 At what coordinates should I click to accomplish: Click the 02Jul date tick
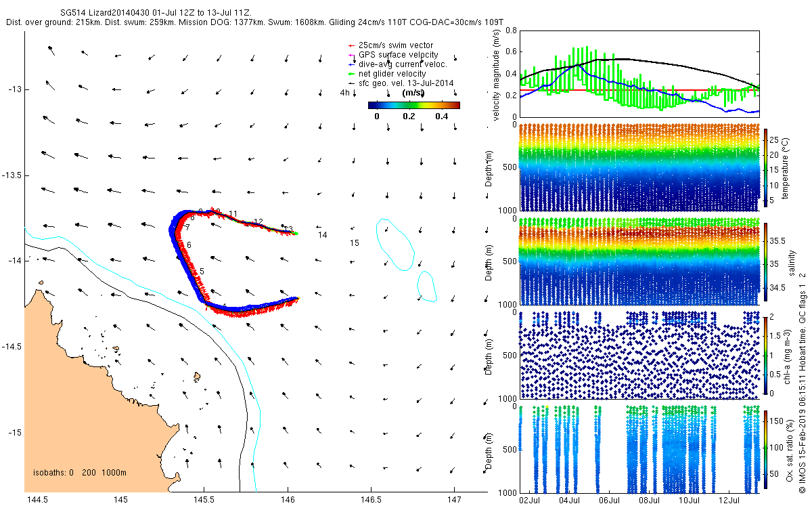pyautogui.click(x=529, y=500)
